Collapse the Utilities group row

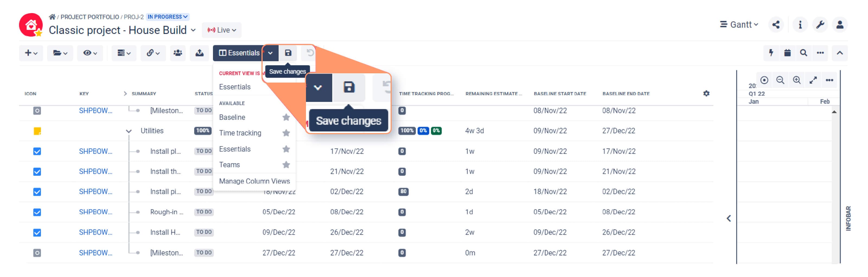click(128, 131)
